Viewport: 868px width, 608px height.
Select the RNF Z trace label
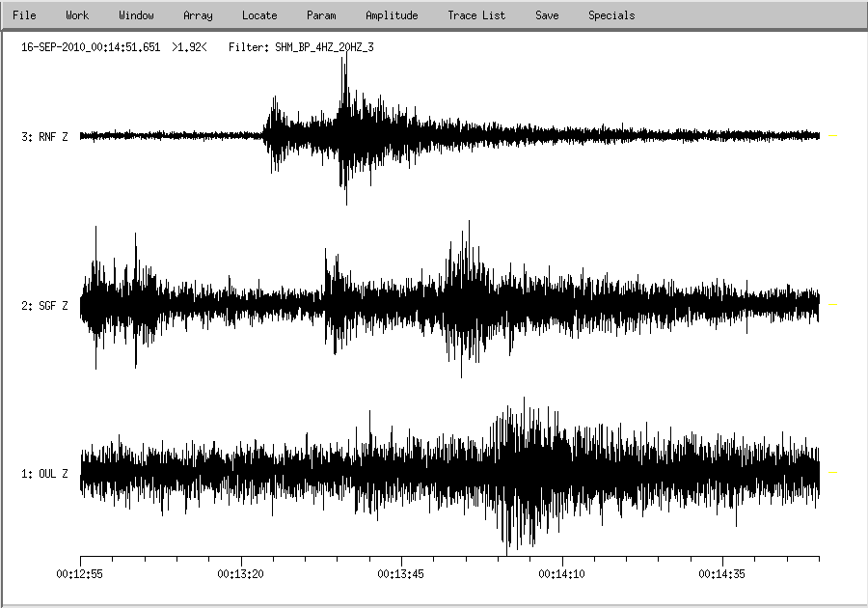(x=44, y=137)
